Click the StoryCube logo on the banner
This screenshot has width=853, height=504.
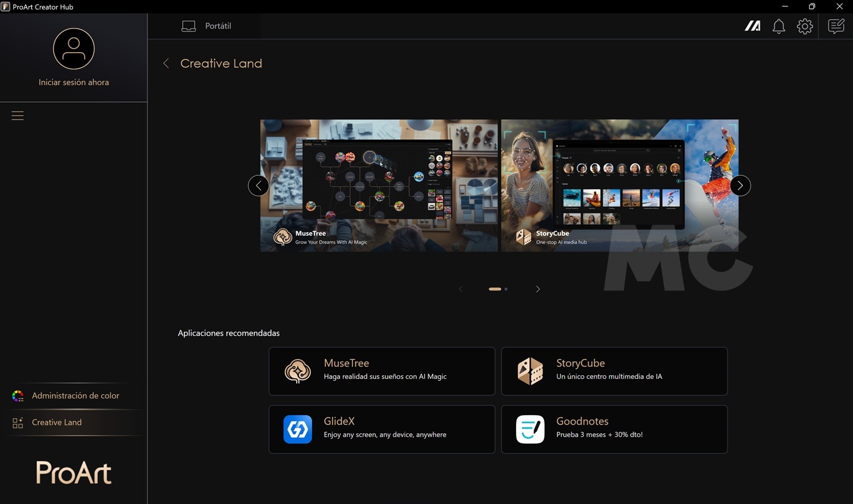click(523, 237)
